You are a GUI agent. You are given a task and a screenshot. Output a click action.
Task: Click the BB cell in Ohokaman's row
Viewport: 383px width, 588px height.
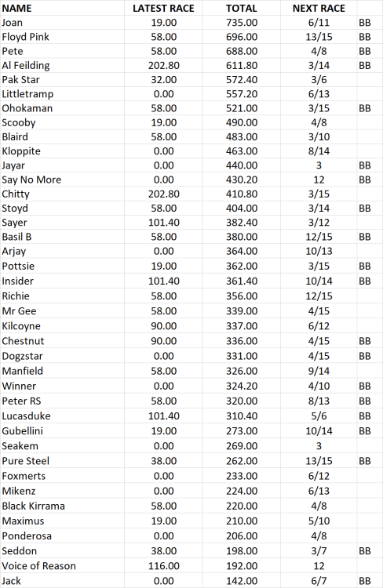365,108
